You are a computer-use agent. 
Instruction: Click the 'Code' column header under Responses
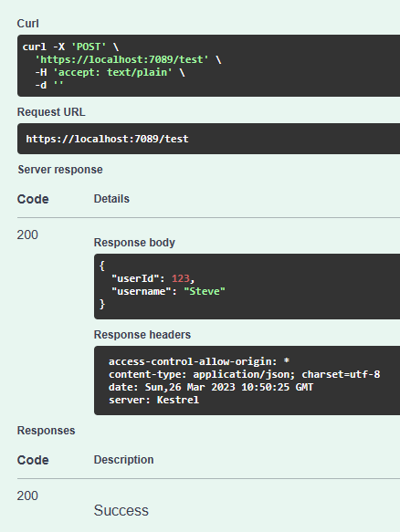point(33,460)
